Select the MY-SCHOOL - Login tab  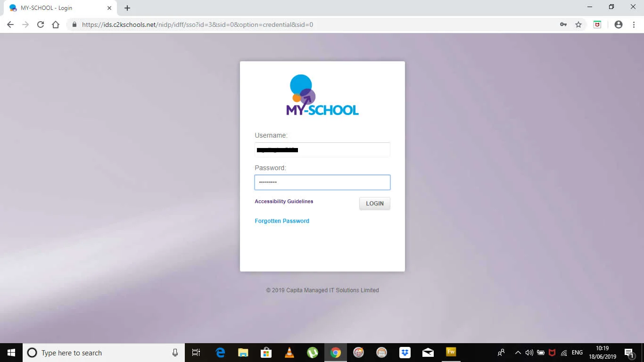click(59, 8)
